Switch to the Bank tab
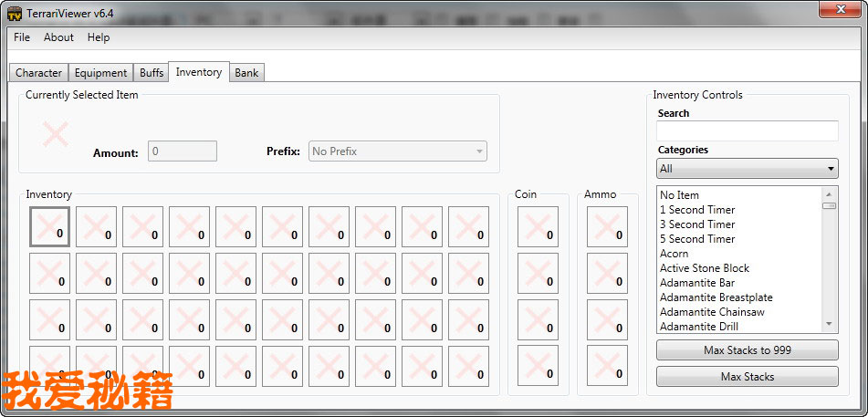Image resolution: width=868 pixels, height=417 pixels. click(x=246, y=73)
